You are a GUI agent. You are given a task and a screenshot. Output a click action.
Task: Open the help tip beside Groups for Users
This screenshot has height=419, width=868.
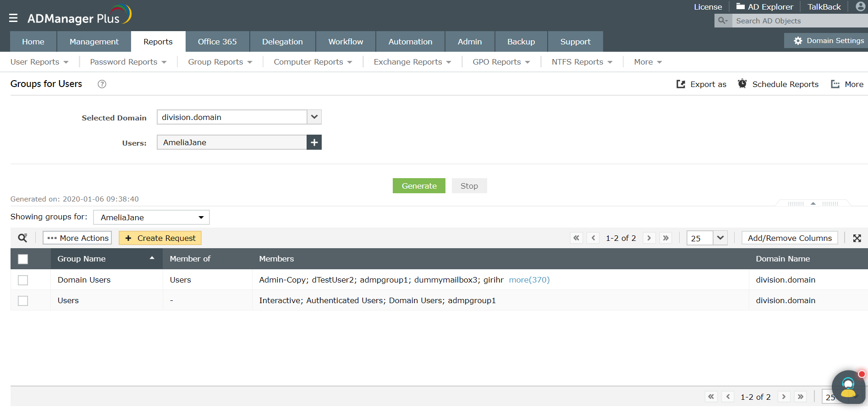102,84
